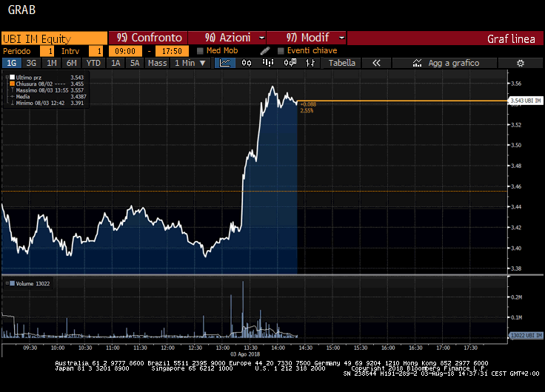Select the 5A time range tab
Viewport: 545px width, 392px height.
click(135, 63)
